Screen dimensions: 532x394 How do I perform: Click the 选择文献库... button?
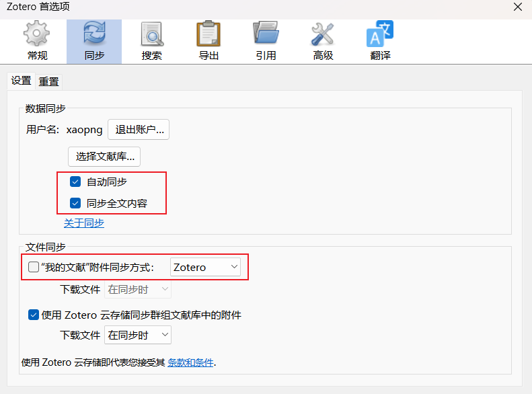click(104, 156)
